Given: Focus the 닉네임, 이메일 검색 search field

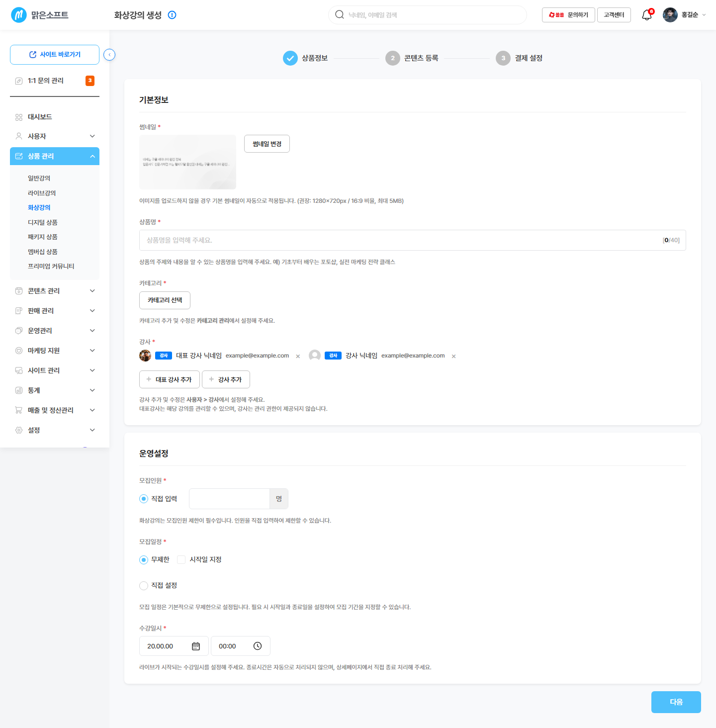Looking at the screenshot, I should click(x=428, y=15).
